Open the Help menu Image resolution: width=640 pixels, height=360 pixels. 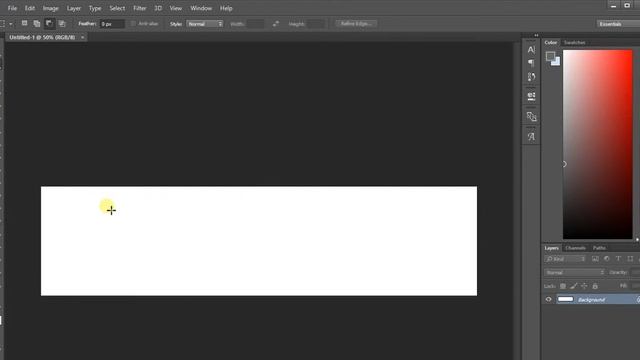pyautogui.click(x=226, y=8)
